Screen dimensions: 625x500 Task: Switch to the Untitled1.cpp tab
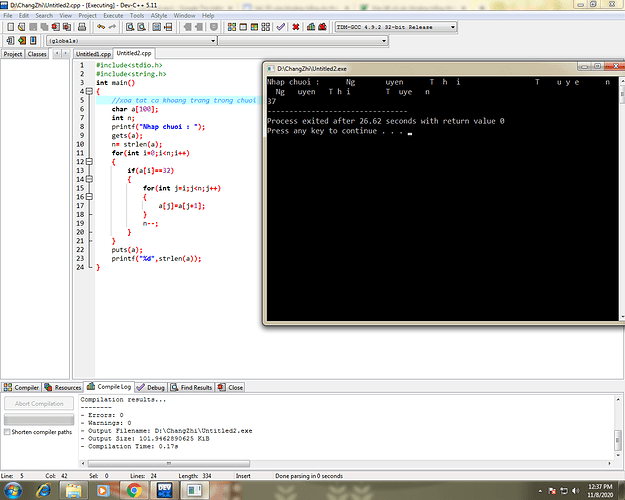coord(93,54)
